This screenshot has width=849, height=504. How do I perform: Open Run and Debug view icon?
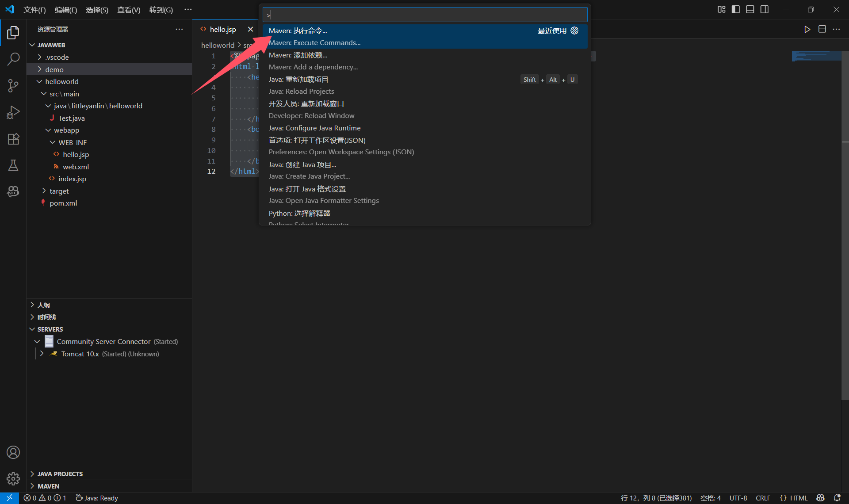pos(13,112)
